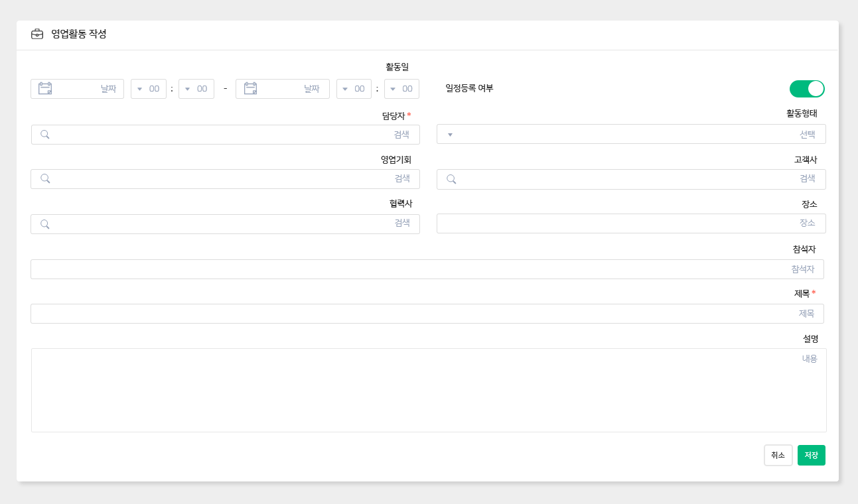Viewport: 858px width, 504px height.
Task: Open the end date calendar icon
Action: (250, 89)
